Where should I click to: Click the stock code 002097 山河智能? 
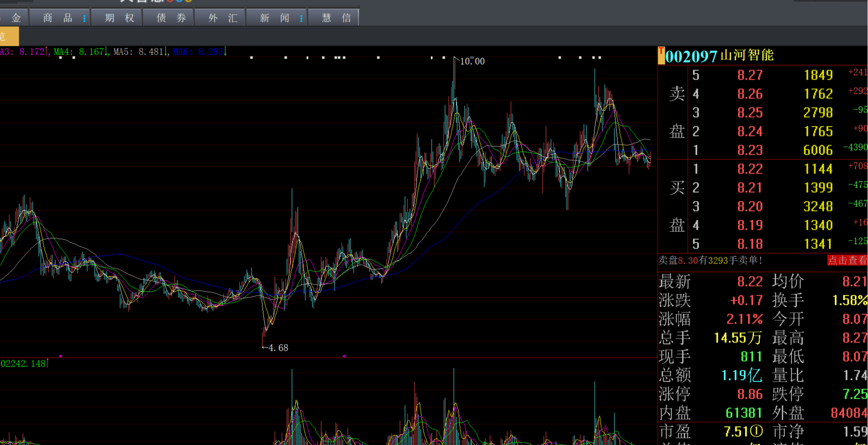click(720, 55)
